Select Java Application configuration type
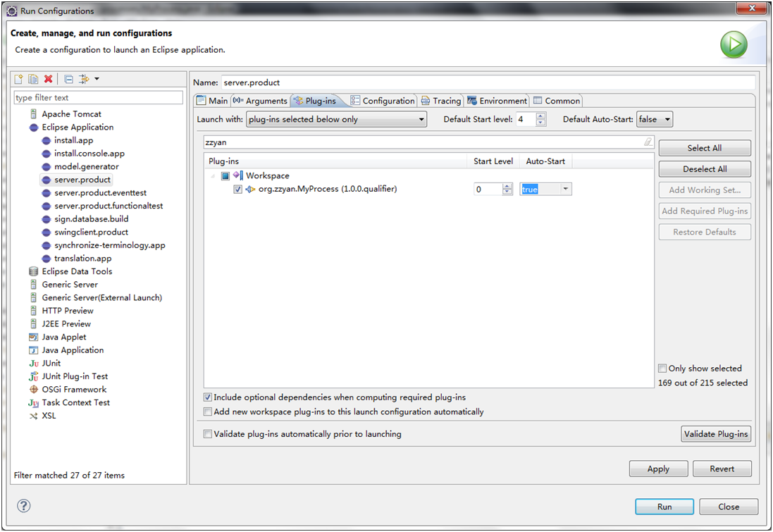 pyautogui.click(x=73, y=350)
